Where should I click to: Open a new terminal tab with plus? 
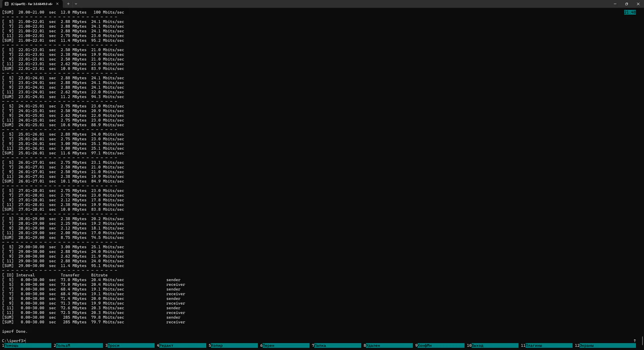[x=68, y=4]
